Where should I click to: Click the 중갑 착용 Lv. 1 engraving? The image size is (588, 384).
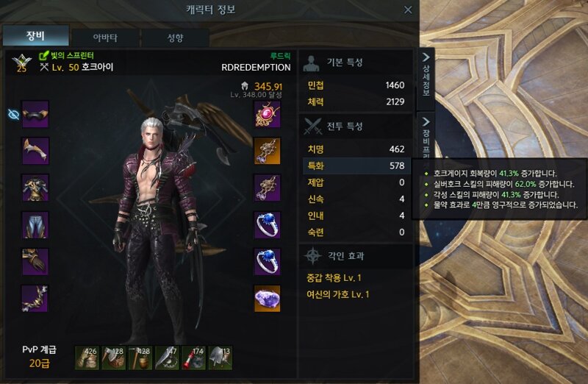point(334,278)
